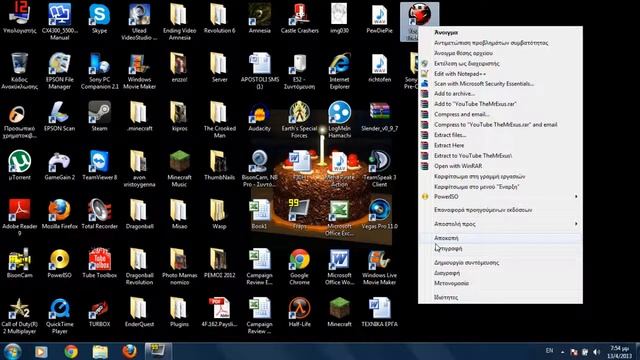640x360 pixels.
Task: Click the TeamSpeak 3 Client icon
Action: (x=380, y=162)
